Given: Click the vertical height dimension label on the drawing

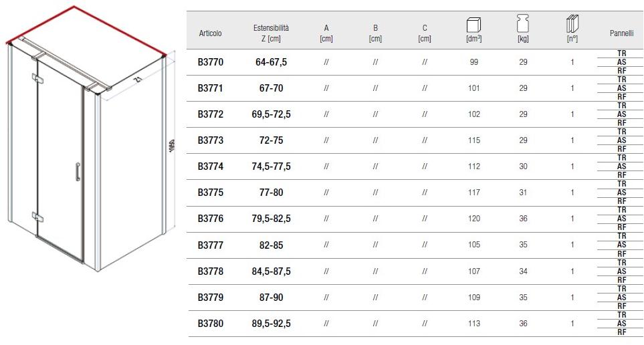Looking at the screenshot, I should click(171, 145).
